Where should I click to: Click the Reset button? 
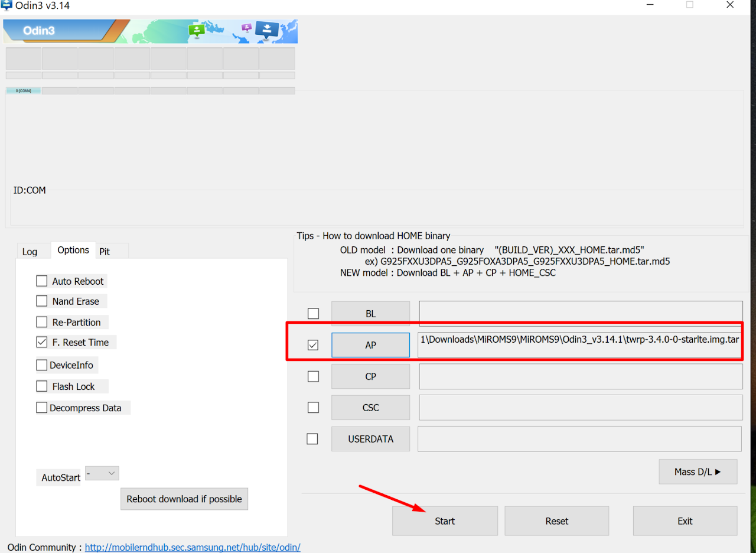point(556,521)
